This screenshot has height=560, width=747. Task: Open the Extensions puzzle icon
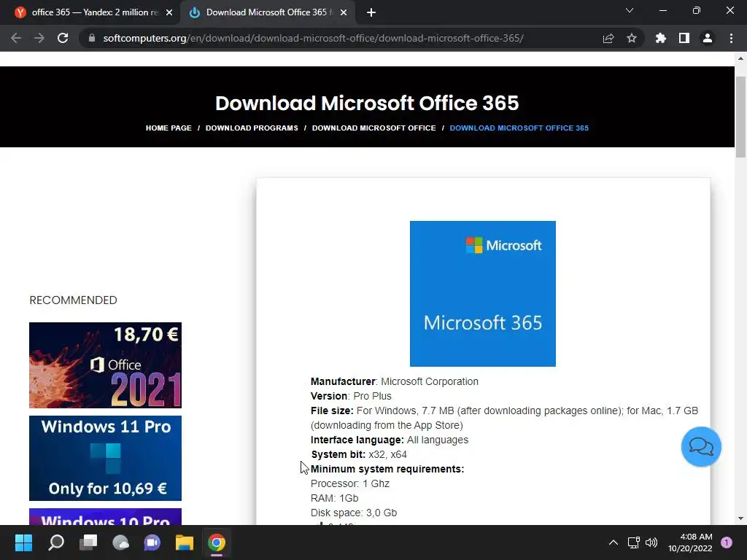tap(661, 38)
